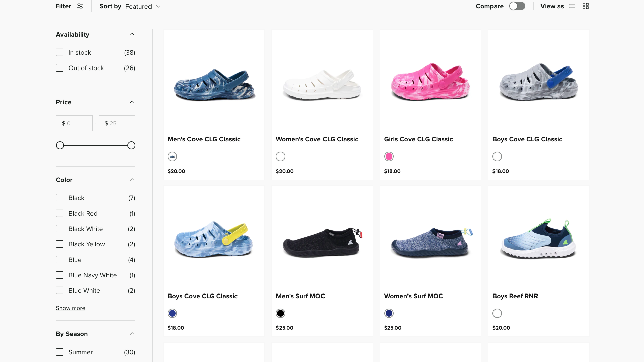Select the black swatch on Men's Surf MOC
This screenshot has height=362, width=644.
(281, 313)
